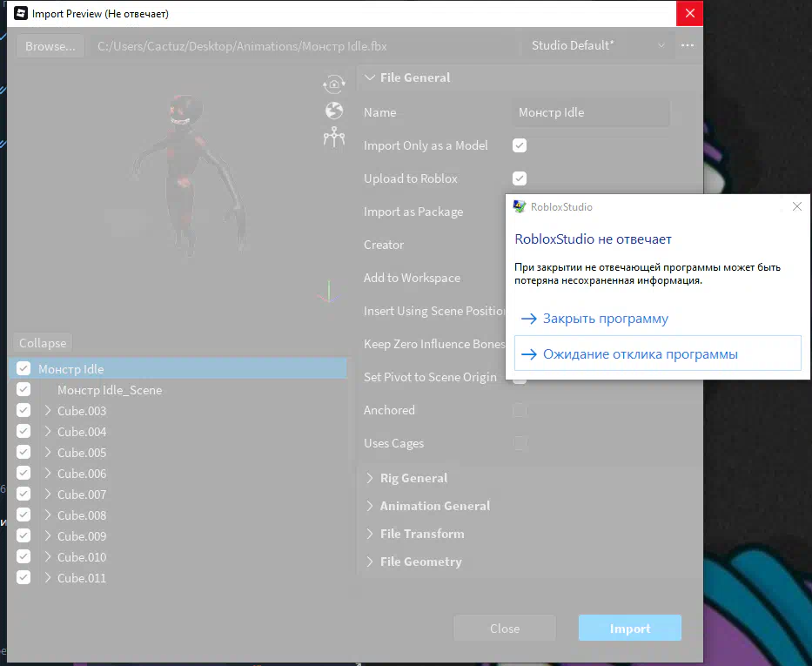Expand the File Transform section

(x=369, y=534)
